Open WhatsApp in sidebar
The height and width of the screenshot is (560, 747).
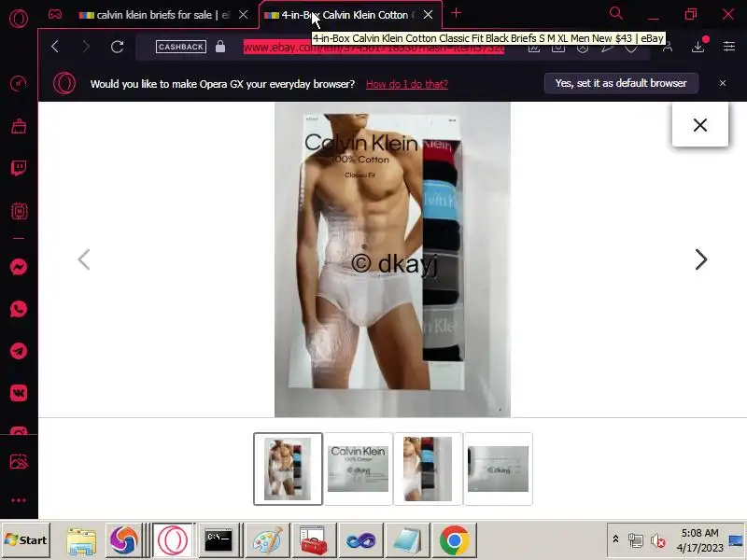[x=19, y=309]
